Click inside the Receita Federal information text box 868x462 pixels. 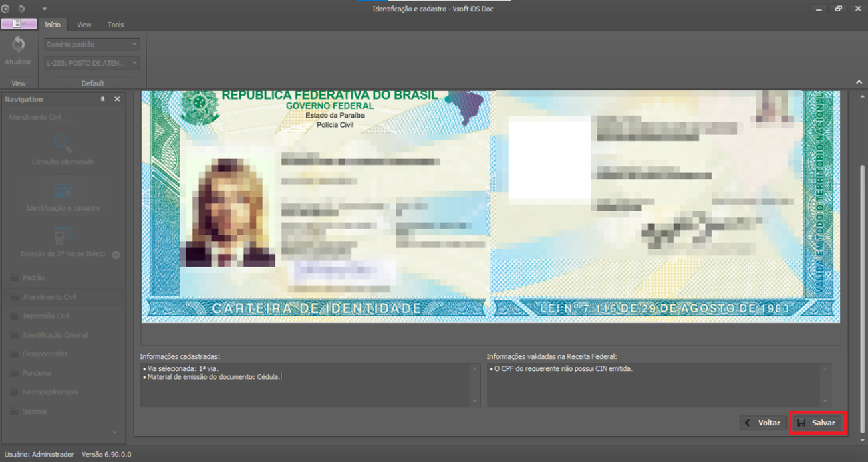[654, 385]
